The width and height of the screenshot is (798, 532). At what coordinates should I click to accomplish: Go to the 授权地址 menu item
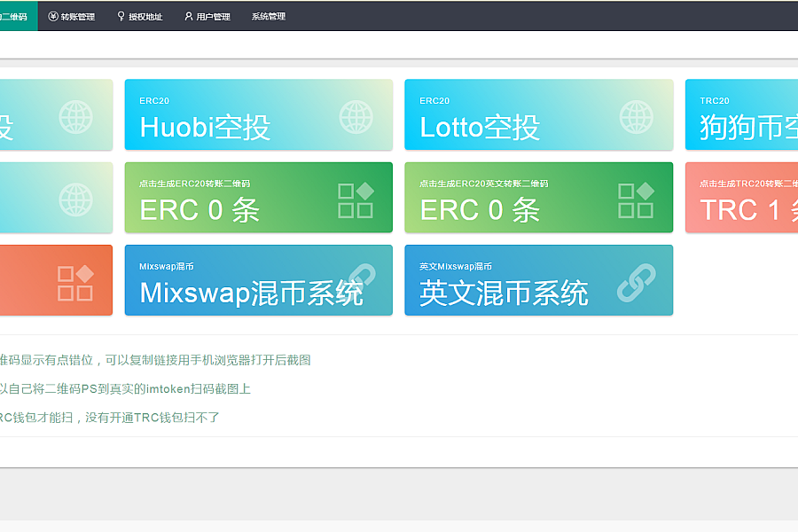(140, 16)
